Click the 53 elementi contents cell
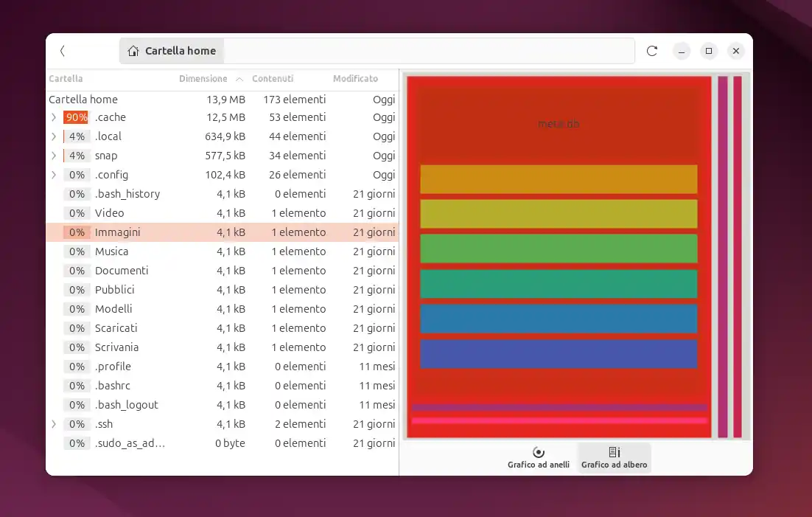 (x=297, y=117)
